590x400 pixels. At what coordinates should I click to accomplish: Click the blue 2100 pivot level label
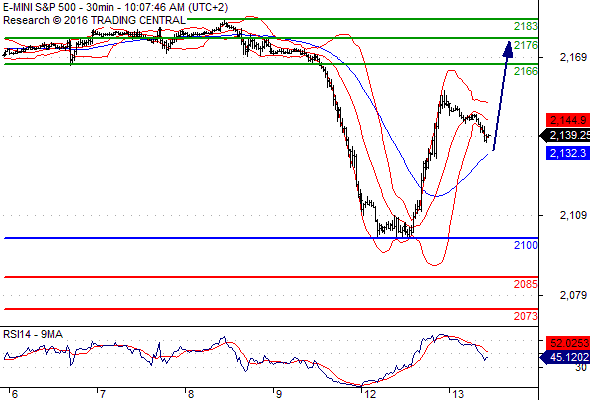[526, 245]
